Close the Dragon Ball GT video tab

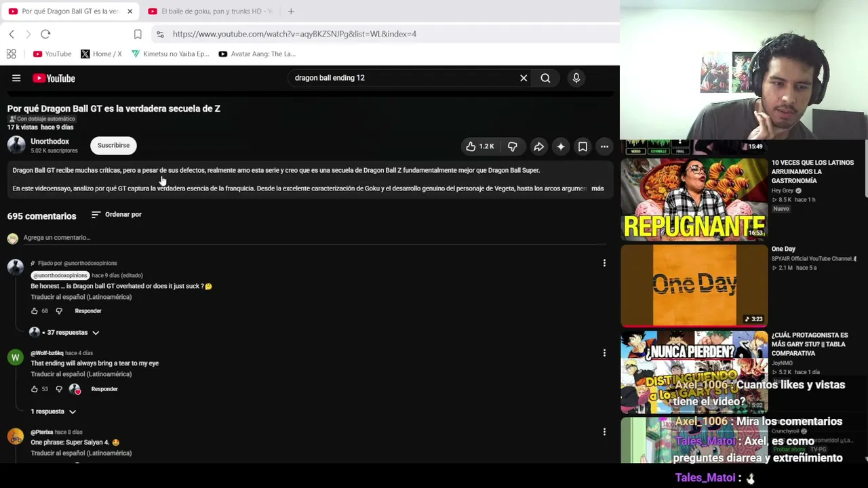click(x=130, y=11)
